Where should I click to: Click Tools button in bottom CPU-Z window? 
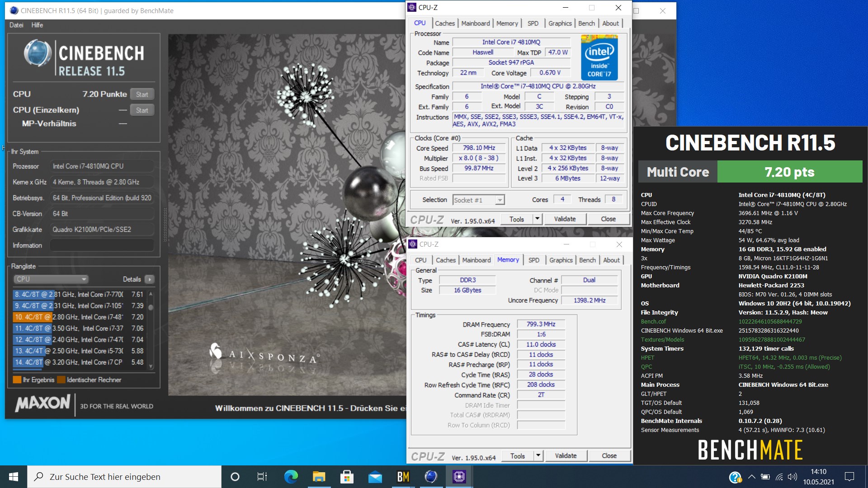(518, 456)
